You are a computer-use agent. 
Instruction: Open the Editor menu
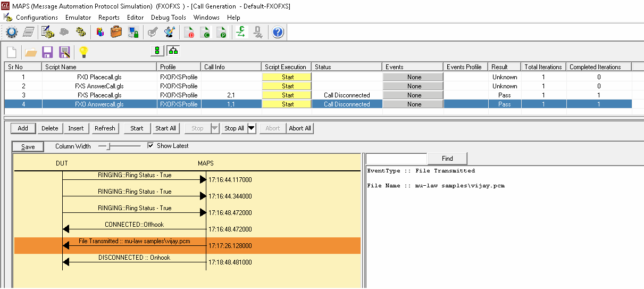[136, 18]
